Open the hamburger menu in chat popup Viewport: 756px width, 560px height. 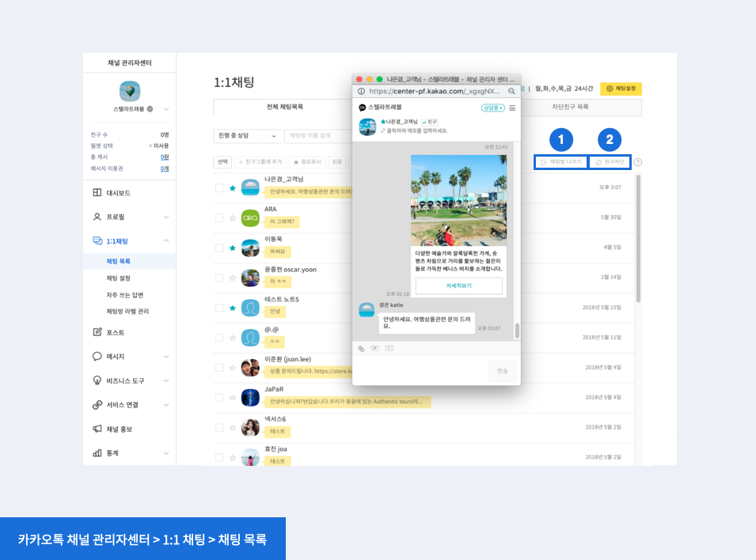tap(512, 108)
